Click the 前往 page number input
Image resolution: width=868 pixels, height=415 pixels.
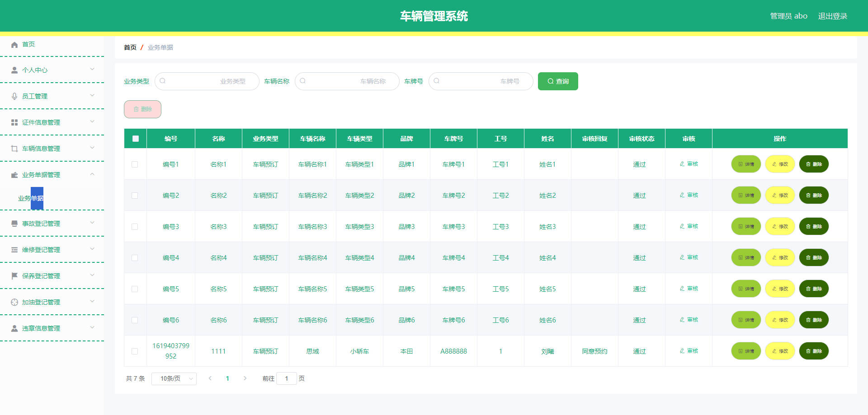click(287, 378)
